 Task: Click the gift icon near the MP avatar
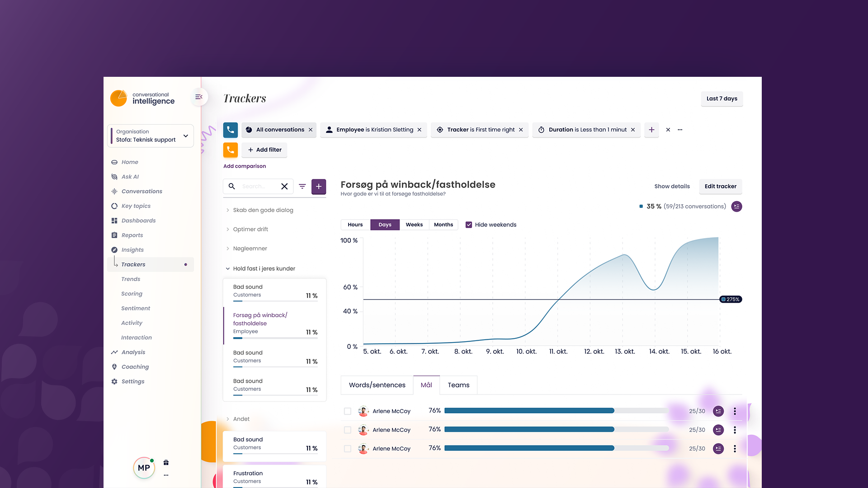(166, 462)
